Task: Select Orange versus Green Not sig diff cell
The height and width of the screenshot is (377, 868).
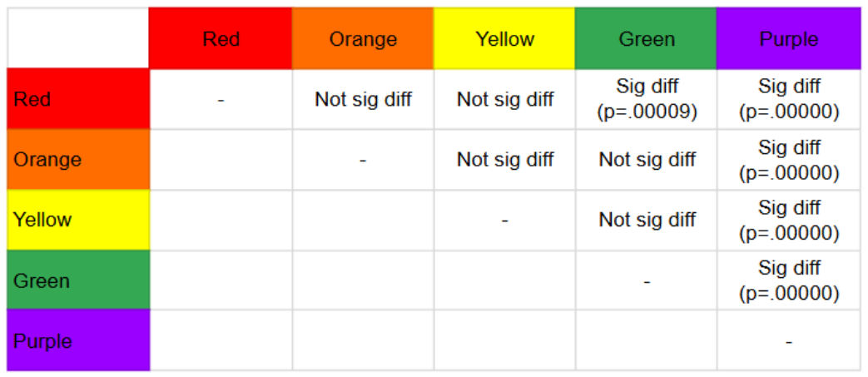Action: tap(647, 160)
